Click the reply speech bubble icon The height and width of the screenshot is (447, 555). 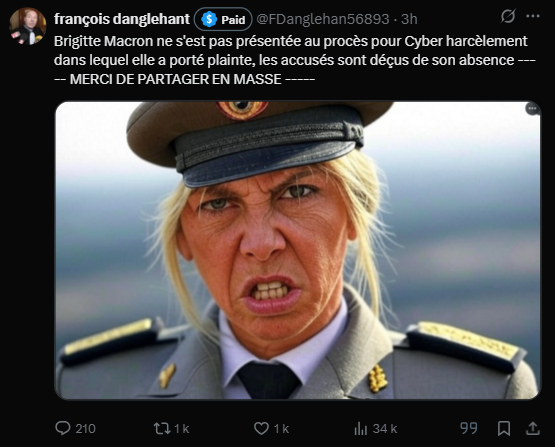click(63, 428)
